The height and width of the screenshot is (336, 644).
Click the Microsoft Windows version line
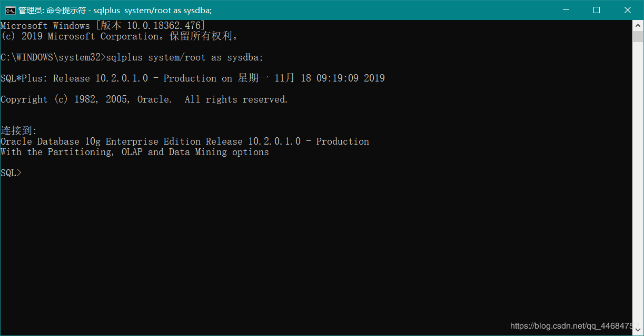tap(103, 26)
